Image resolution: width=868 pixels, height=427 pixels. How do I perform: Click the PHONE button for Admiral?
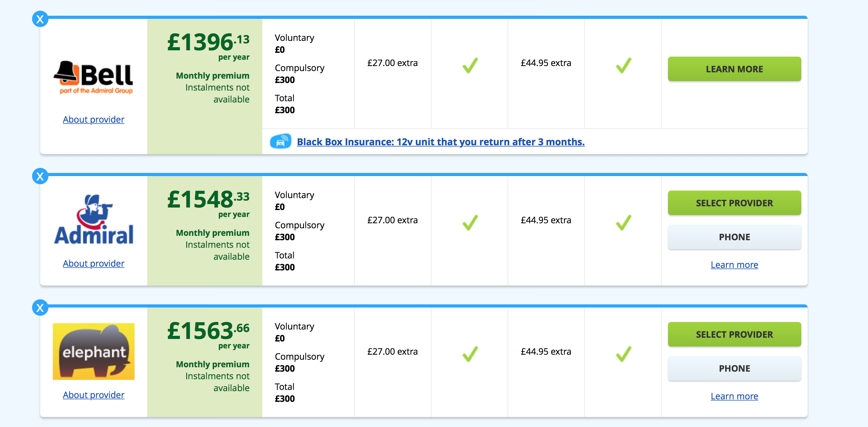(734, 237)
